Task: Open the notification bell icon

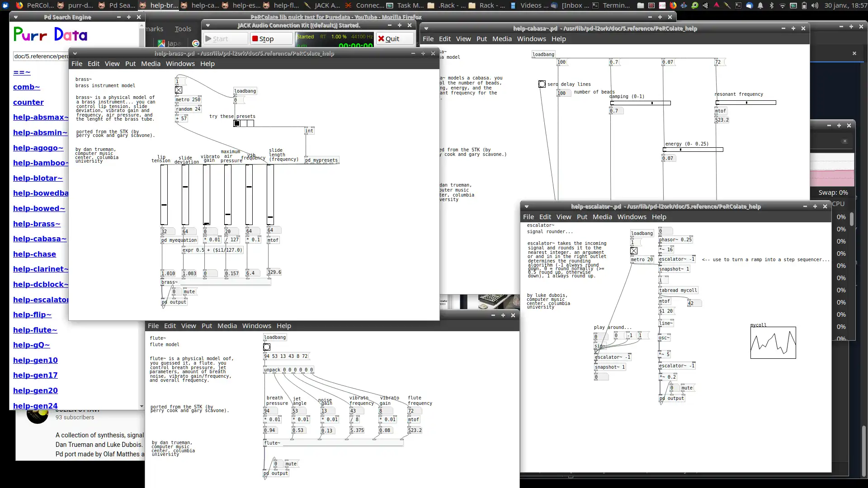Action: [760, 5]
